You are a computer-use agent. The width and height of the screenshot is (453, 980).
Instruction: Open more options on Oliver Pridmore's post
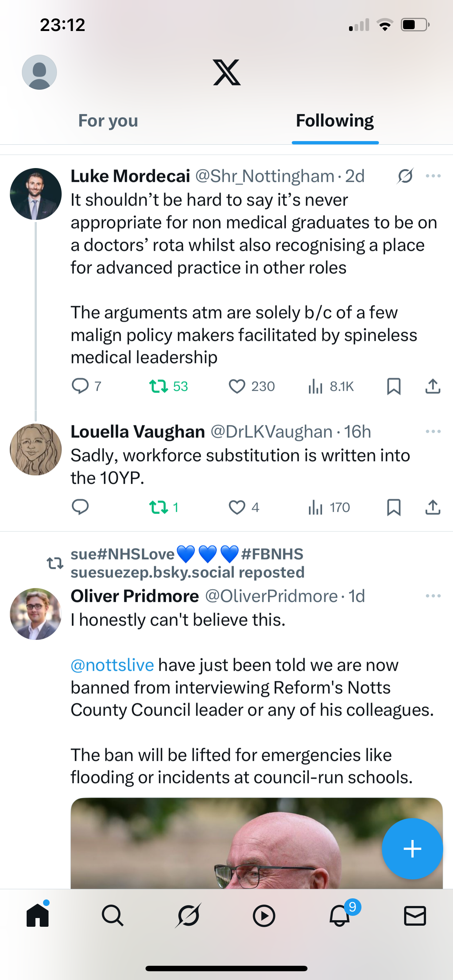click(433, 596)
